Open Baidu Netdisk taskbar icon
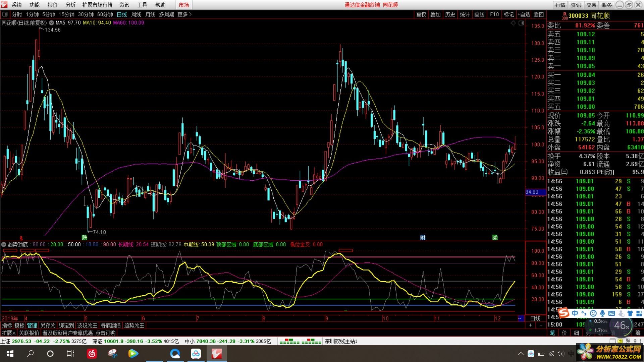644x362 pixels. coord(196,354)
